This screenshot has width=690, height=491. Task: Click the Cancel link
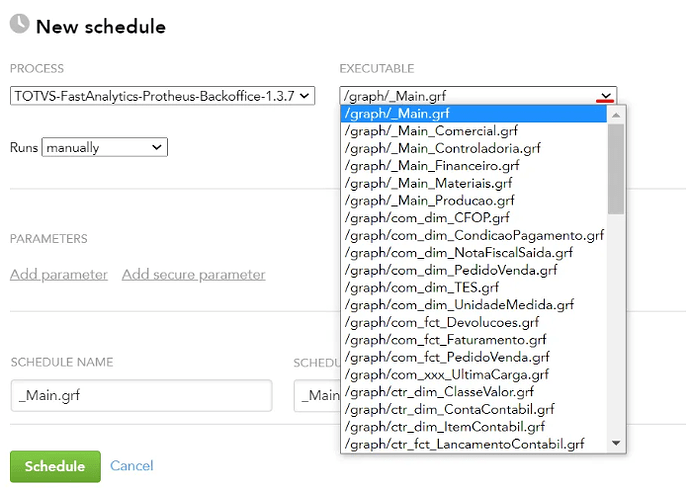tap(132, 466)
